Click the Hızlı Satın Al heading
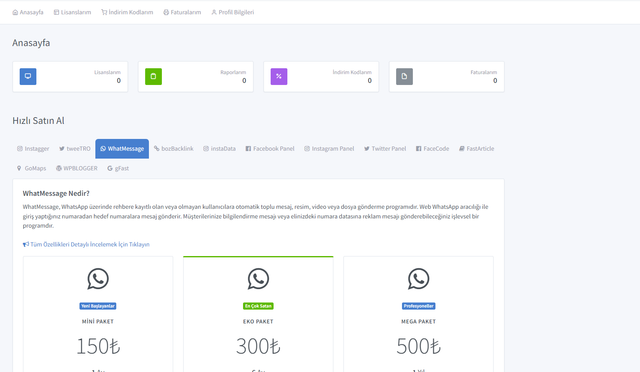This screenshot has width=640, height=372. (x=38, y=120)
